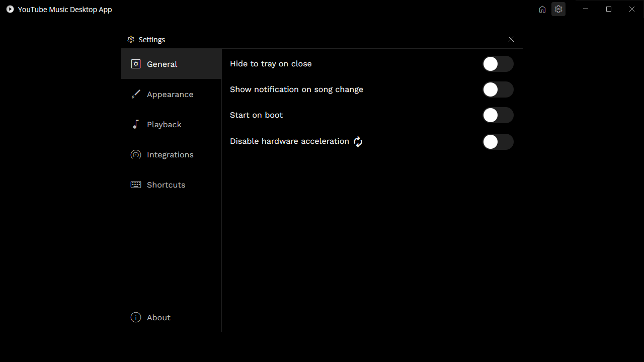Click the General section gear icon

(x=135, y=64)
